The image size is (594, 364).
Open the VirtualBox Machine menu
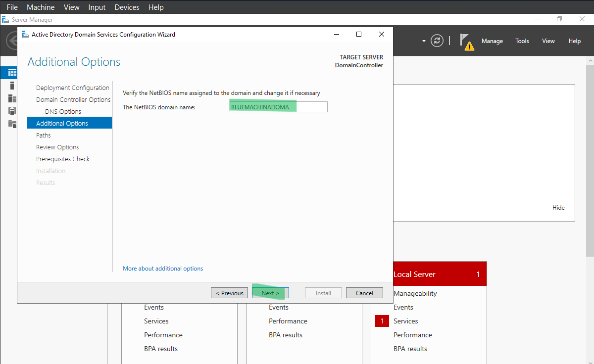click(41, 7)
